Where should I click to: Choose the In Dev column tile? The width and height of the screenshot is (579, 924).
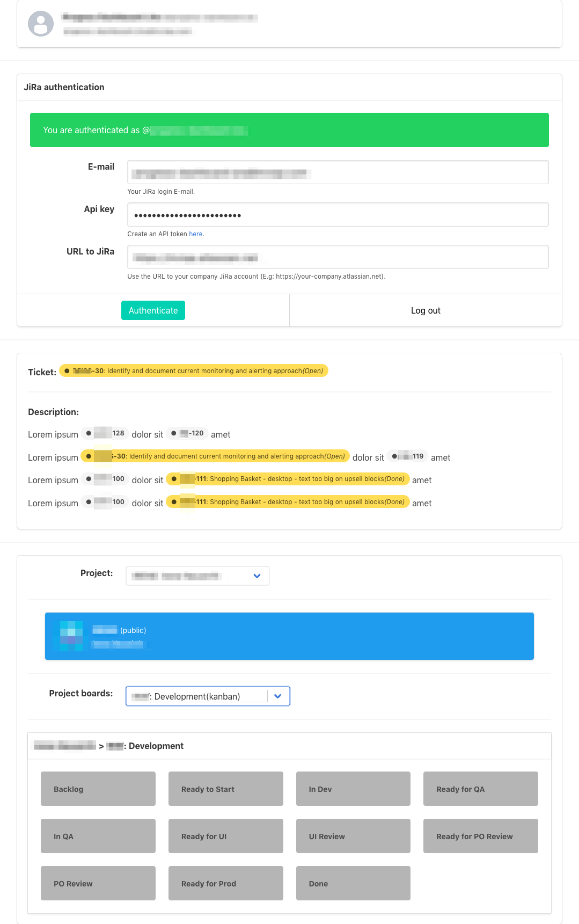pos(353,789)
